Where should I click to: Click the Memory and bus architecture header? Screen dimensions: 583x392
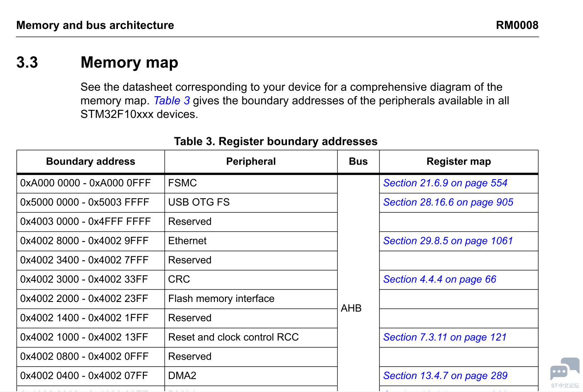tap(95, 25)
